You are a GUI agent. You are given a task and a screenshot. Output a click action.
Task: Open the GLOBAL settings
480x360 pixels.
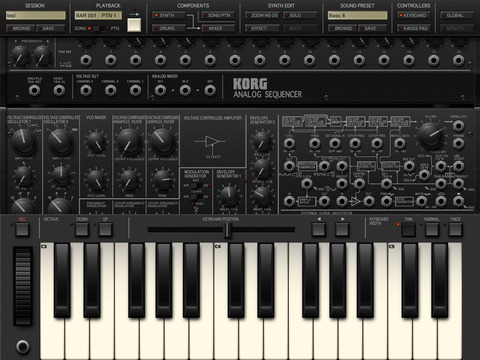(x=457, y=15)
